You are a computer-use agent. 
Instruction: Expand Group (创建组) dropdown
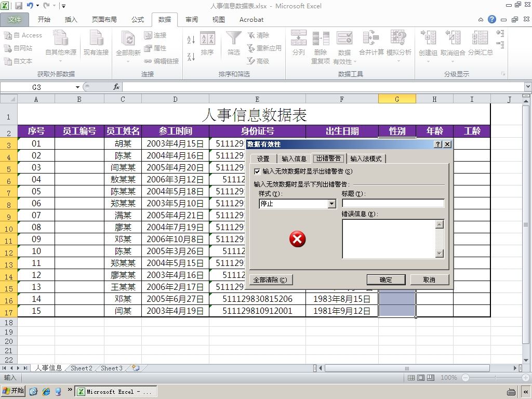pyautogui.click(x=428, y=61)
